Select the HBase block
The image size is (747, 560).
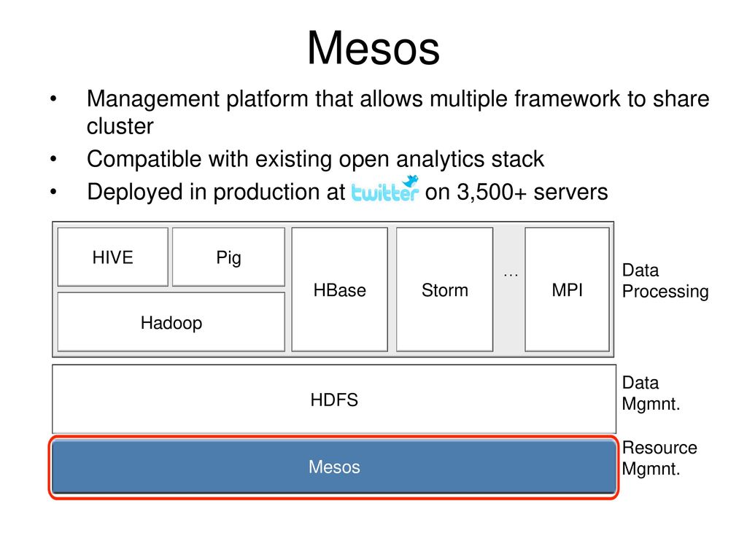(340, 289)
